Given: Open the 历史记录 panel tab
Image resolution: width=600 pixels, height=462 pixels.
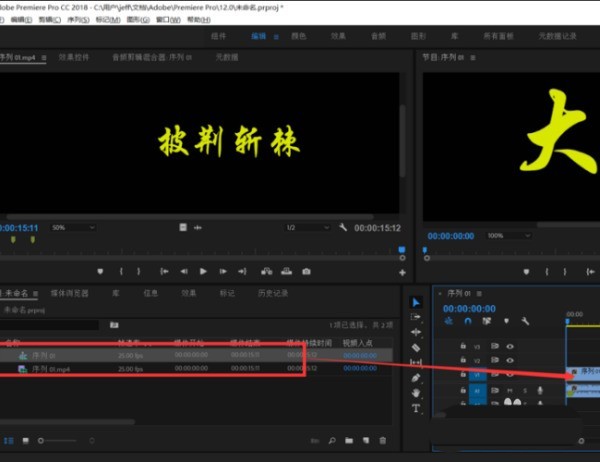Looking at the screenshot, I should click(274, 294).
